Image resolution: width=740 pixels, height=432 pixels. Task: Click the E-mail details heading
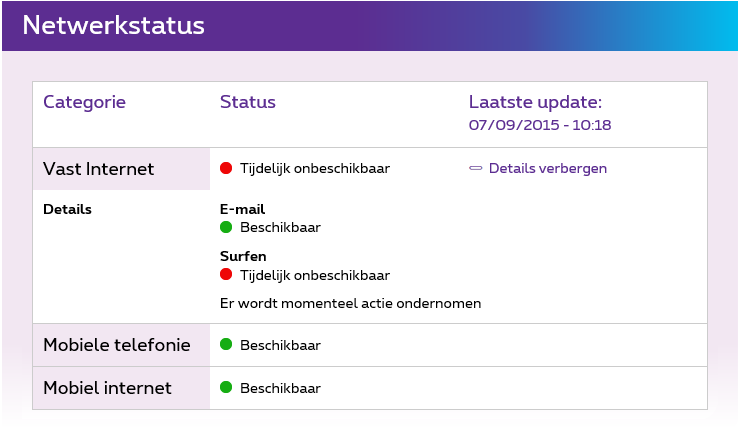(x=242, y=209)
